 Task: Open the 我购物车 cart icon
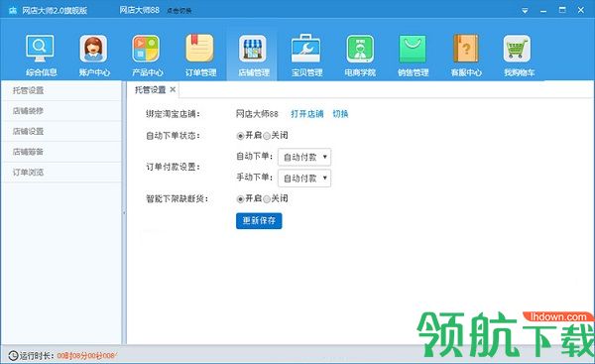(518, 49)
